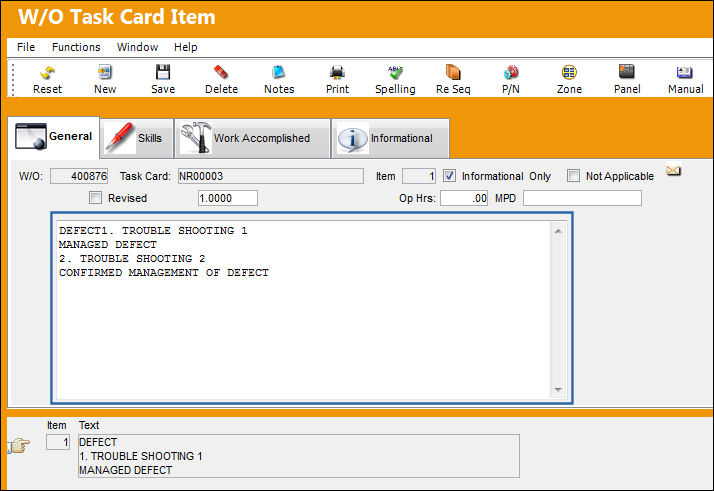714x491 pixels.
Task: Click the pointing hand row icon
Action: coord(19,445)
